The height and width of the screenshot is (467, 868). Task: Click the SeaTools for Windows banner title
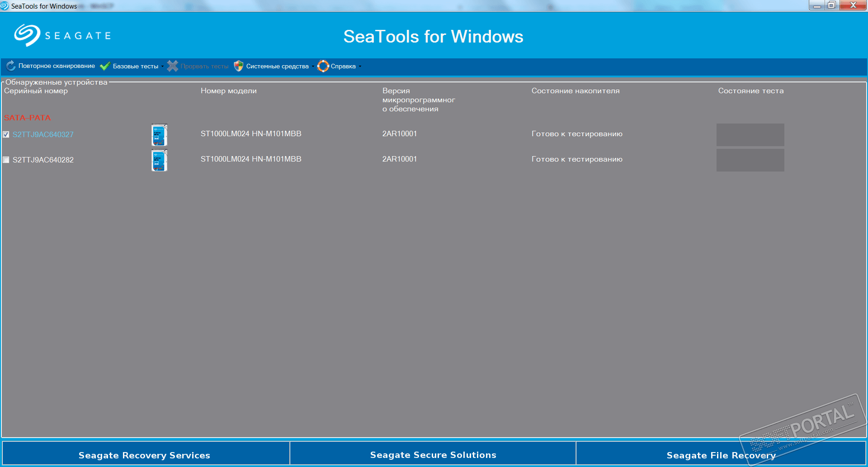433,37
